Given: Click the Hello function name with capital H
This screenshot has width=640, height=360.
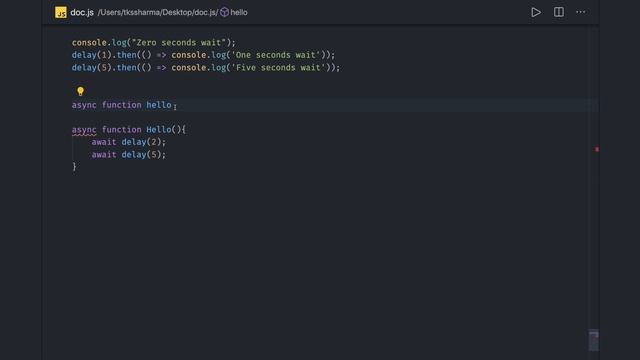Looking at the screenshot, I should click(x=159, y=130).
